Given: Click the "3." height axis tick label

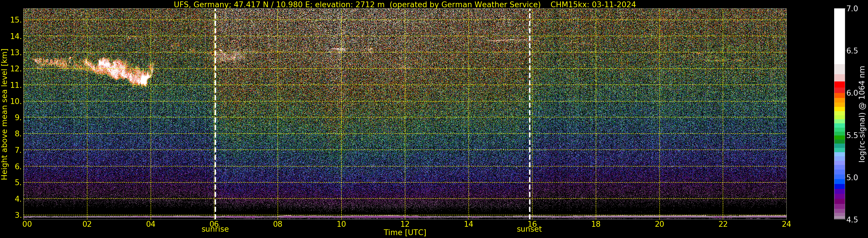Looking at the screenshot, I should pos(18,215).
